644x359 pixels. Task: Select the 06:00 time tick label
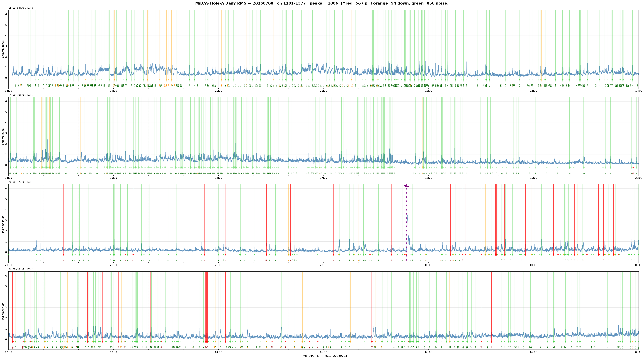coord(428,352)
